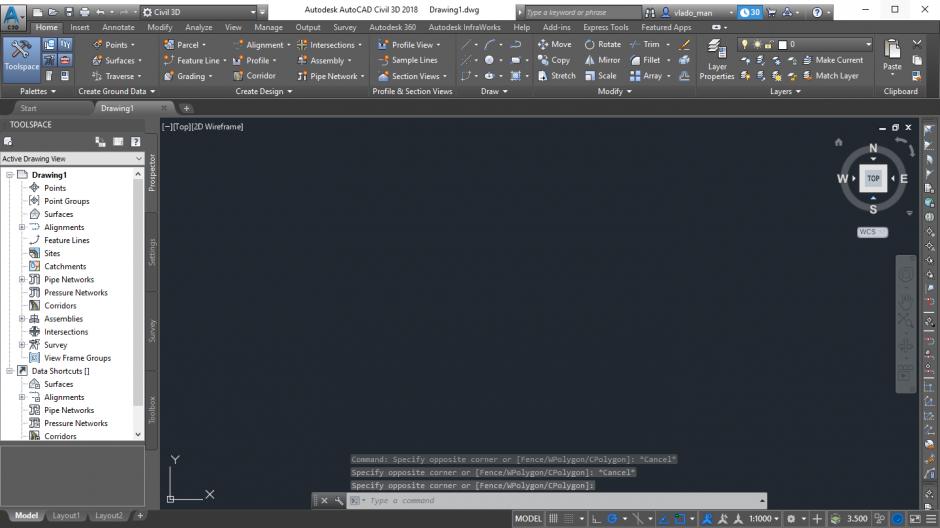Expand the Pipe Networks node under Drawing1
This screenshot has width=940, height=528.
coord(22,279)
